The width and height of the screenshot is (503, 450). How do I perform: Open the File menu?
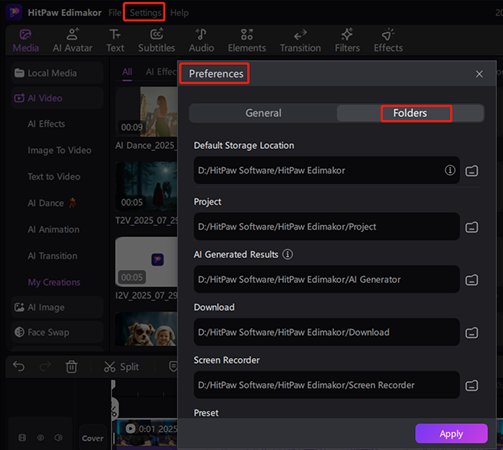[x=114, y=13]
